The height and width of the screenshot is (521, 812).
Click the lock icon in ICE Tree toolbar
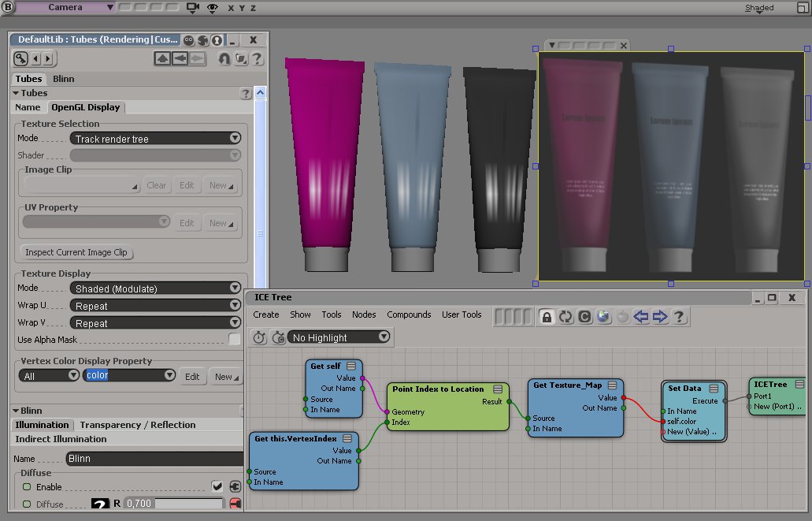pyautogui.click(x=546, y=317)
